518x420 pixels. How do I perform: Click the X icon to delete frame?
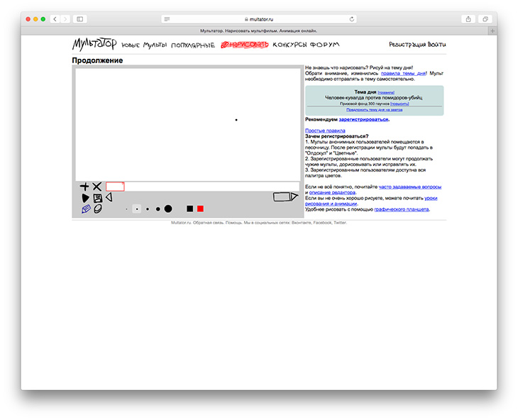(97, 187)
